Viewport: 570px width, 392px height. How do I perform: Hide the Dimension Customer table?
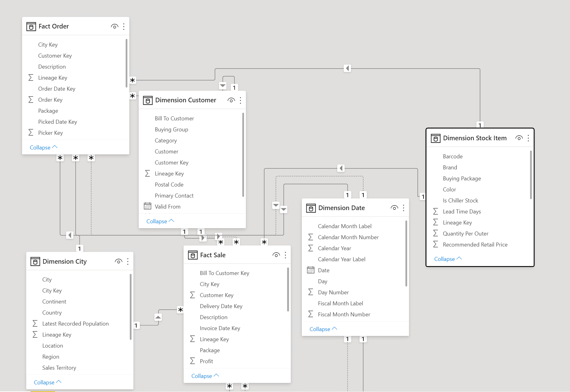231,100
